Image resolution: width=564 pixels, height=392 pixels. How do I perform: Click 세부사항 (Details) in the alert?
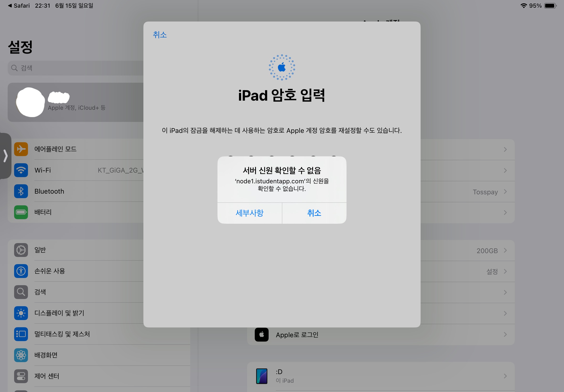249,213
